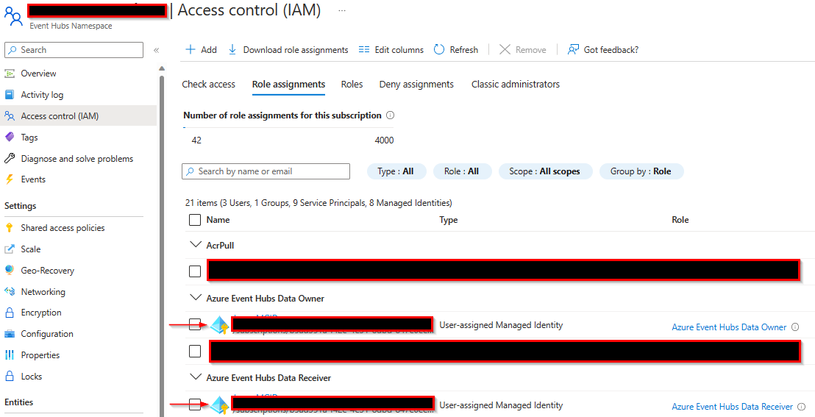Click the Locks padlock icon
The width and height of the screenshot is (815, 417).
tap(9, 376)
